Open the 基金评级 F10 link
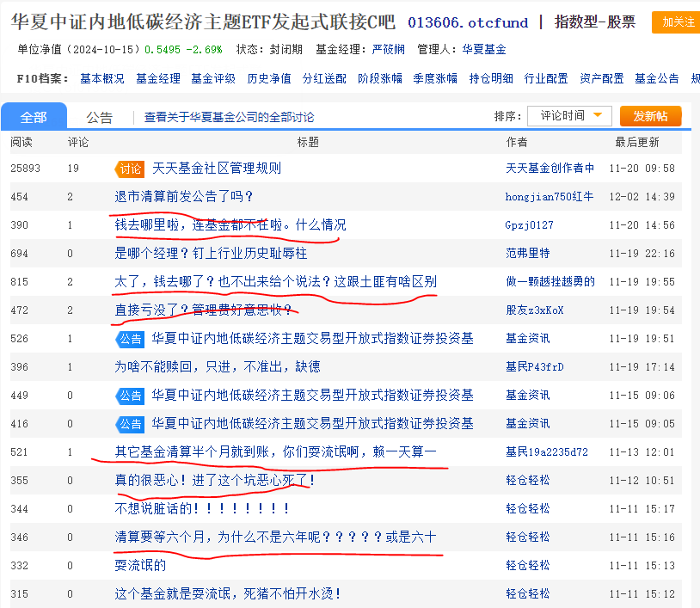The image size is (700, 608). (213, 78)
